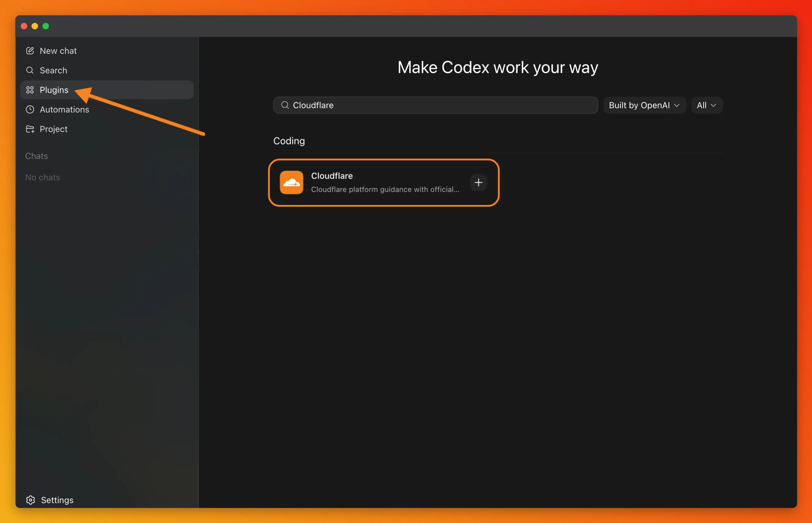
Task: Click the Settings gear icon
Action: (x=31, y=500)
